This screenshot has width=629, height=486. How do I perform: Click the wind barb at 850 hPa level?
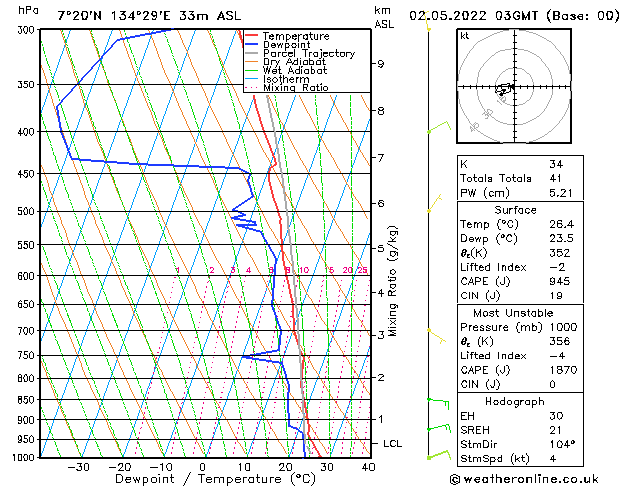pyautogui.click(x=438, y=403)
